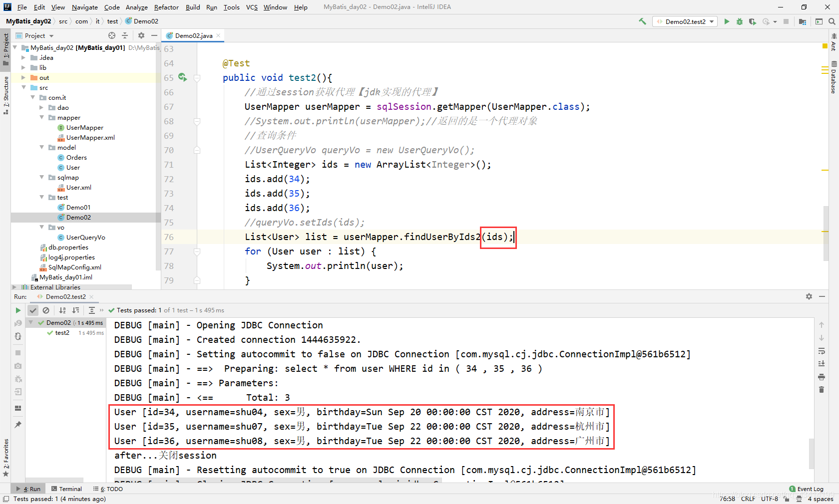Close the Demo02.java editor tab
The width and height of the screenshot is (839, 504).
point(218,35)
